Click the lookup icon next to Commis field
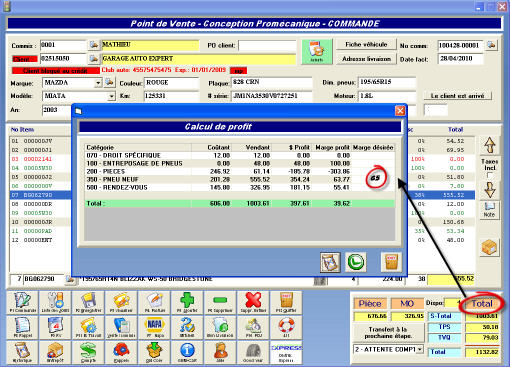 point(94,45)
